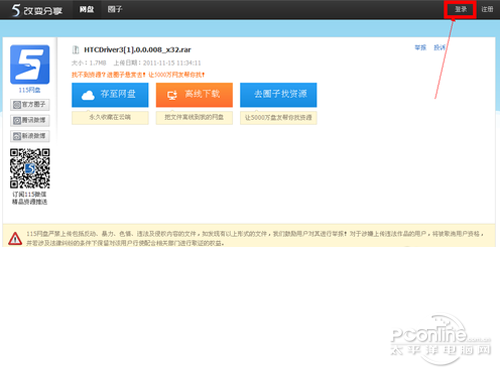Click the 离线下载 orange button
500x375 pixels.
click(x=194, y=95)
